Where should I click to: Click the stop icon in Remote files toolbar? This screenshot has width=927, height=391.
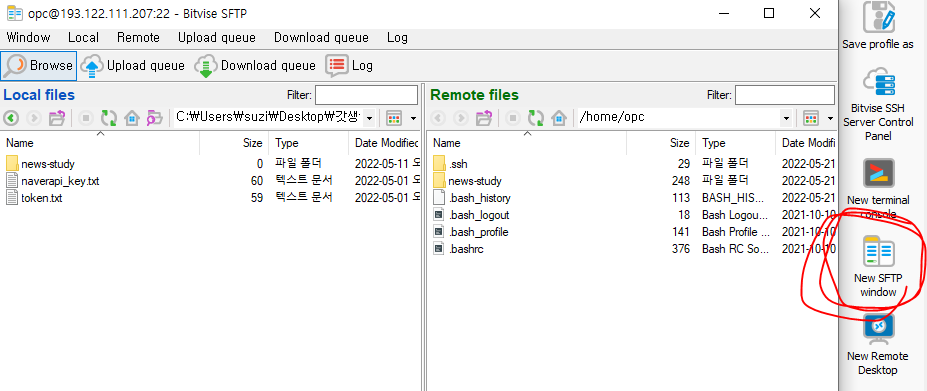pyautogui.click(x=513, y=118)
